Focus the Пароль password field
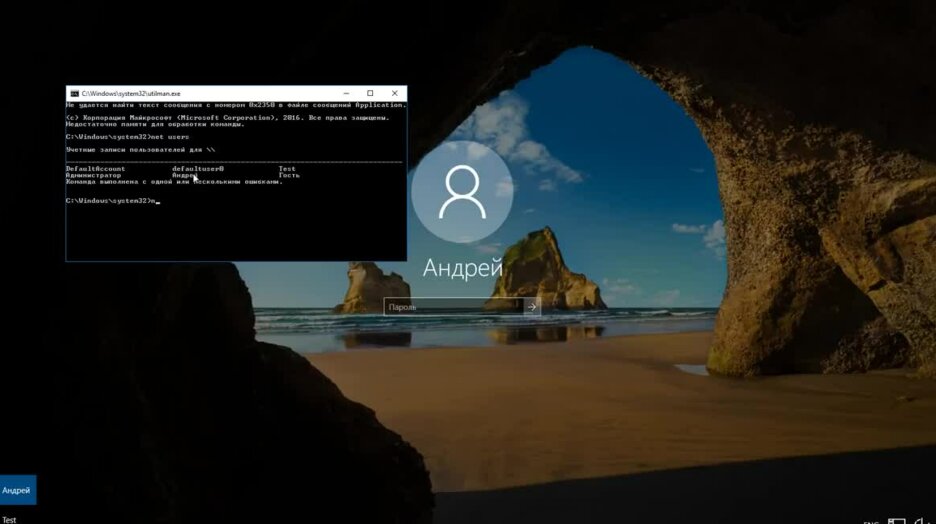The width and height of the screenshot is (936, 524). [x=454, y=307]
